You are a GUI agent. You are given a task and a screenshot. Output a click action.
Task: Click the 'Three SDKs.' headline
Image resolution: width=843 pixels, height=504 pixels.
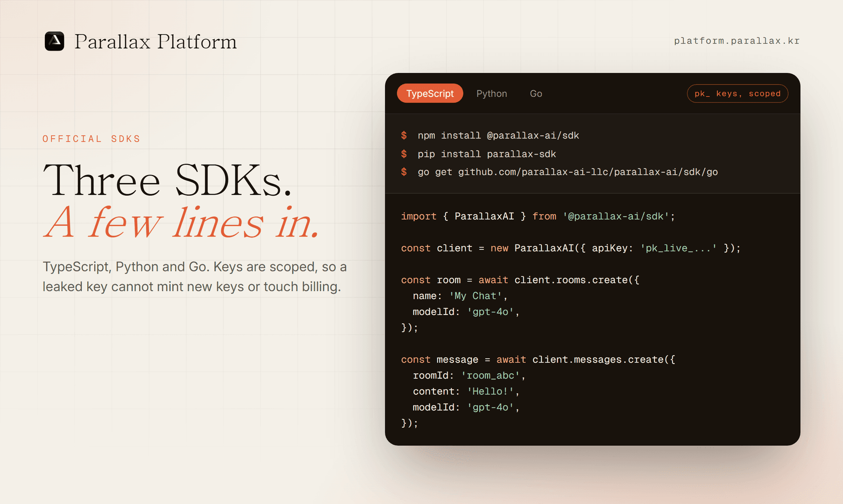(167, 180)
